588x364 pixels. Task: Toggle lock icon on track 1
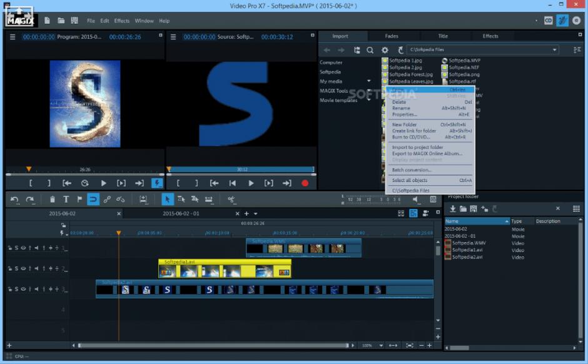pos(10,248)
